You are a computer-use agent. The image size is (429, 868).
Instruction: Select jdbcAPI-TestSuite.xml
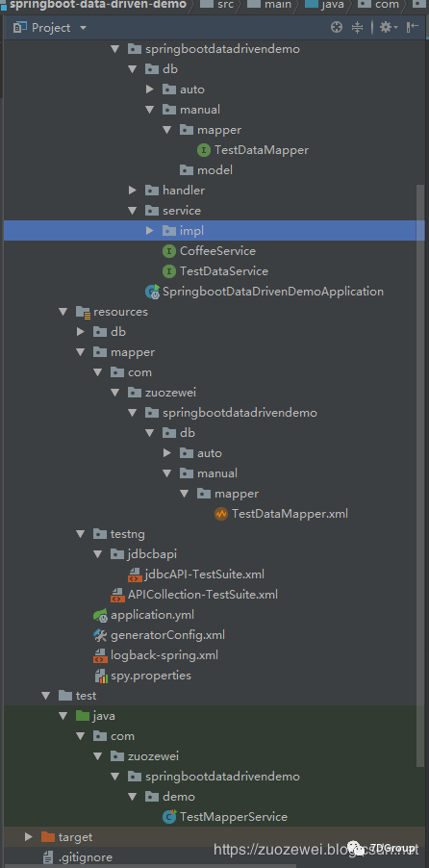pyautogui.click(x=204, y=574)
